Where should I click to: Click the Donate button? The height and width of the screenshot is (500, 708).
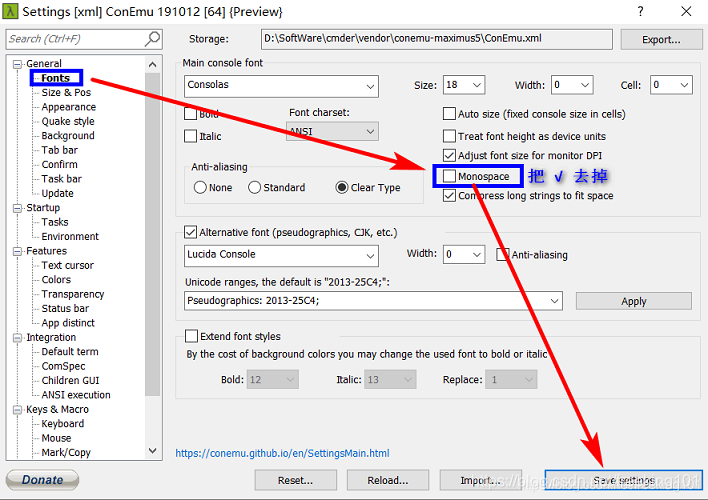point(42,480)
